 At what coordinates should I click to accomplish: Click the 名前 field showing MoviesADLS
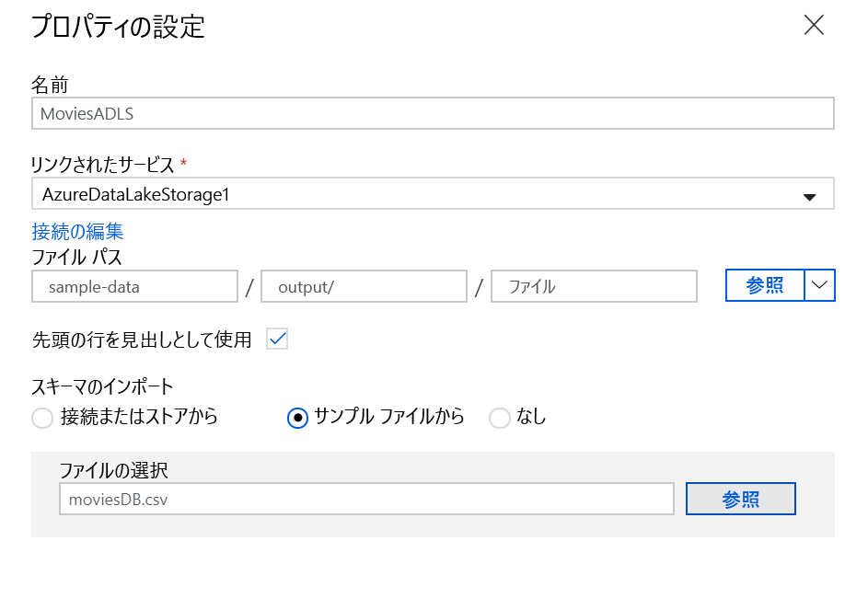433,112
